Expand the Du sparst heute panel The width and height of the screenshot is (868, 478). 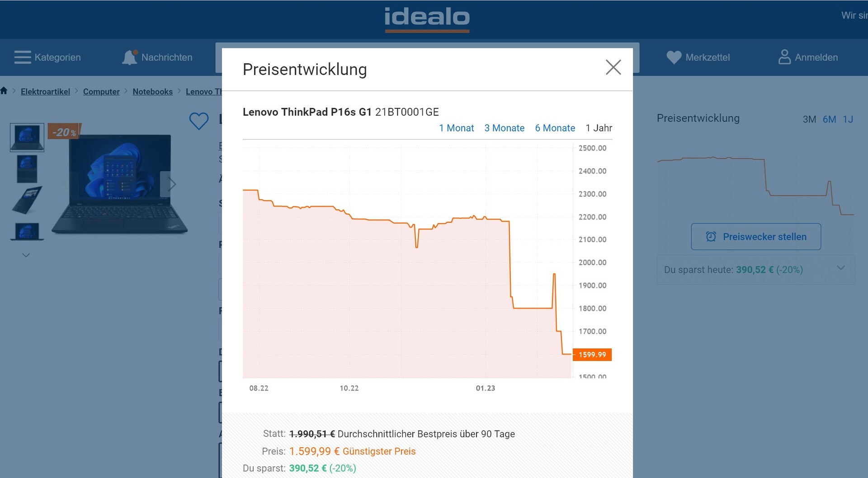[x=840, y=268]
